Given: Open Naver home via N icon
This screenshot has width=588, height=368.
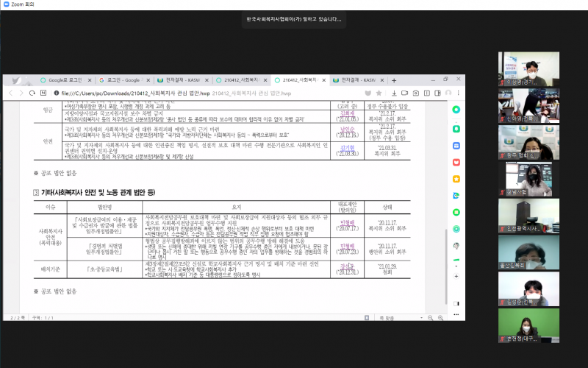Looking at the screenshot, I should coord(43,93).
